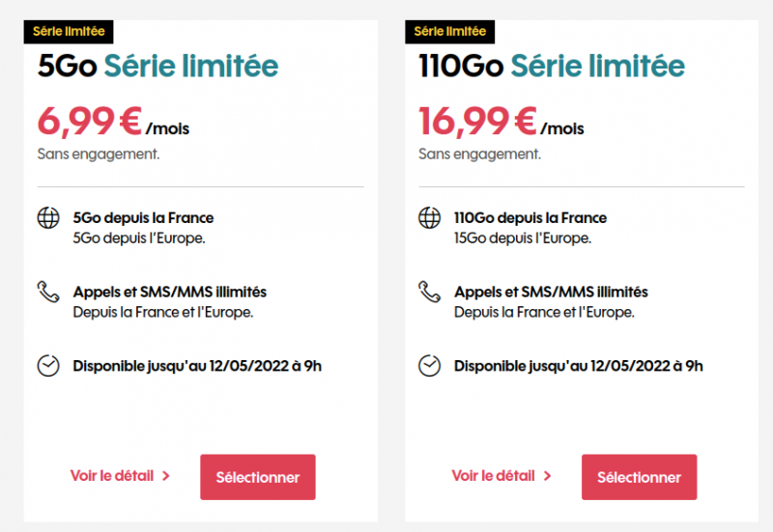Click chevron arrow beside 110Go Voir le détail

pos(548,476)
